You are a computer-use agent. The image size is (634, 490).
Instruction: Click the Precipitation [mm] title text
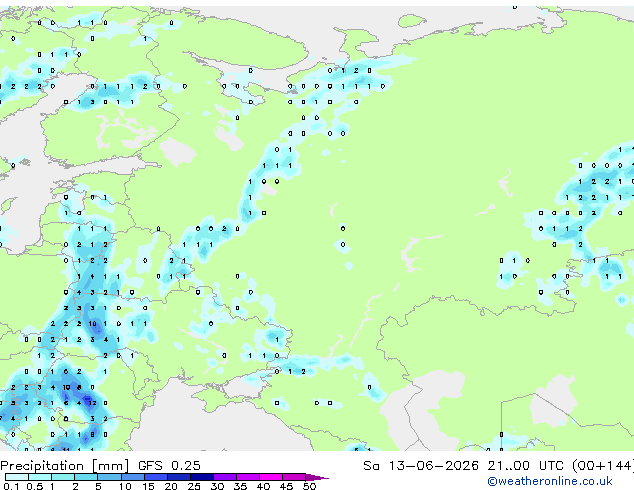click(65, 466)
